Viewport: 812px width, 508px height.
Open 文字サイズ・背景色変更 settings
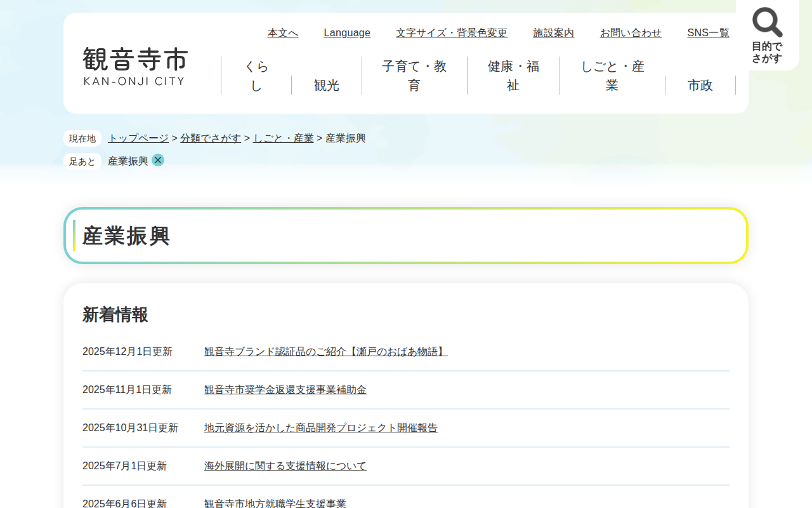pos(452,33)
